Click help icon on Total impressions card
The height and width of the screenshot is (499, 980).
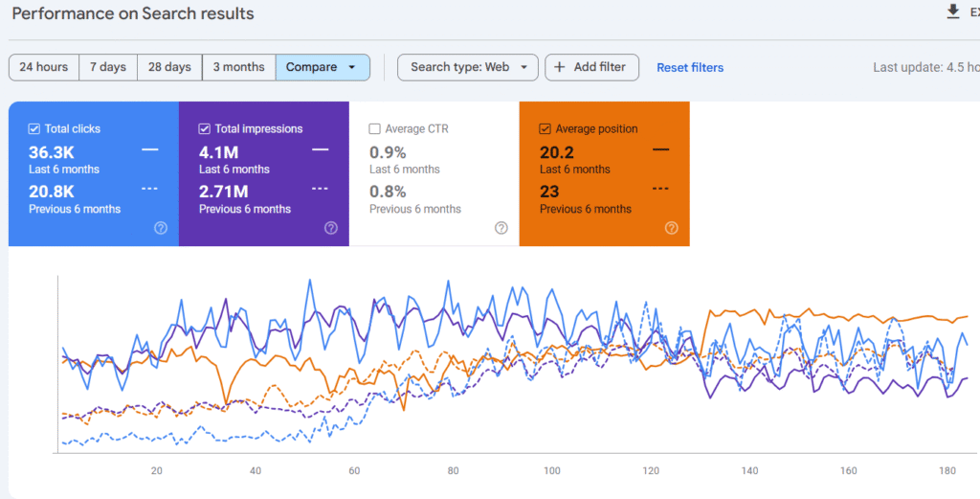pyautogui.click(x=331, y=228)
